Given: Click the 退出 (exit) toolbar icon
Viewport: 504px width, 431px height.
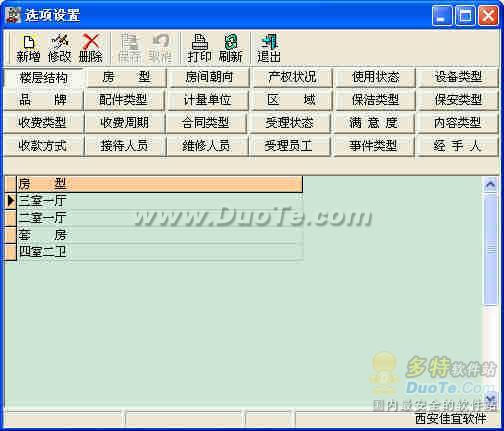Looking at the screenshot, I should click(x=269, y=48).
